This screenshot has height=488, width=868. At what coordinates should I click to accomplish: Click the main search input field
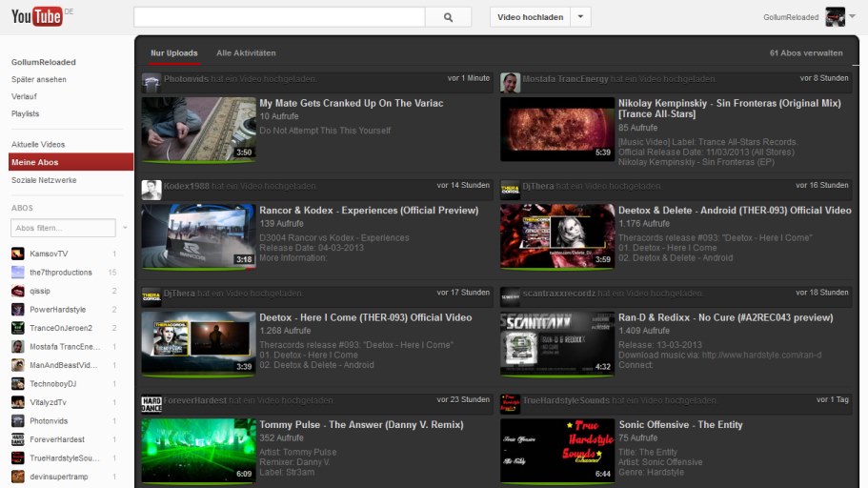click(x=279, y=17)
